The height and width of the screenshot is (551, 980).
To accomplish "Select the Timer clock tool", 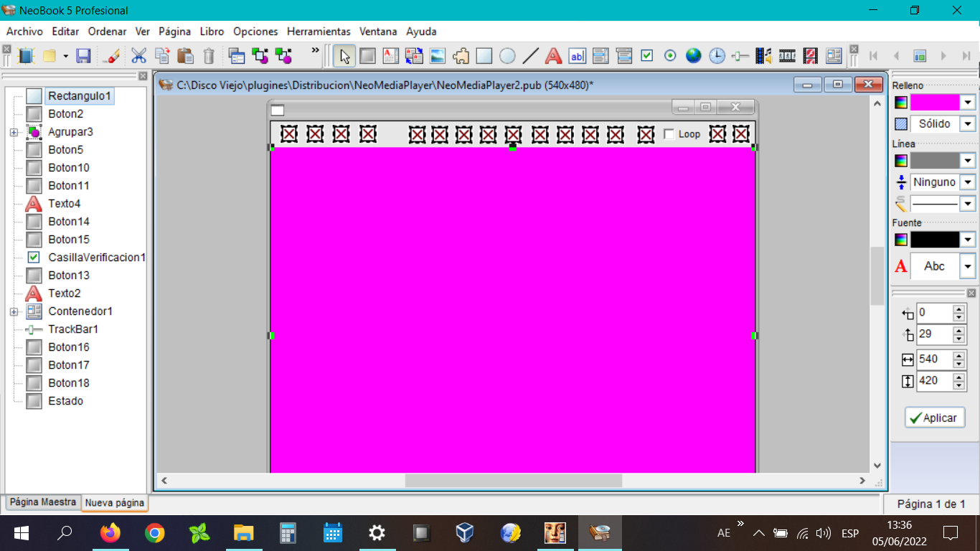I will pos(717,56).
